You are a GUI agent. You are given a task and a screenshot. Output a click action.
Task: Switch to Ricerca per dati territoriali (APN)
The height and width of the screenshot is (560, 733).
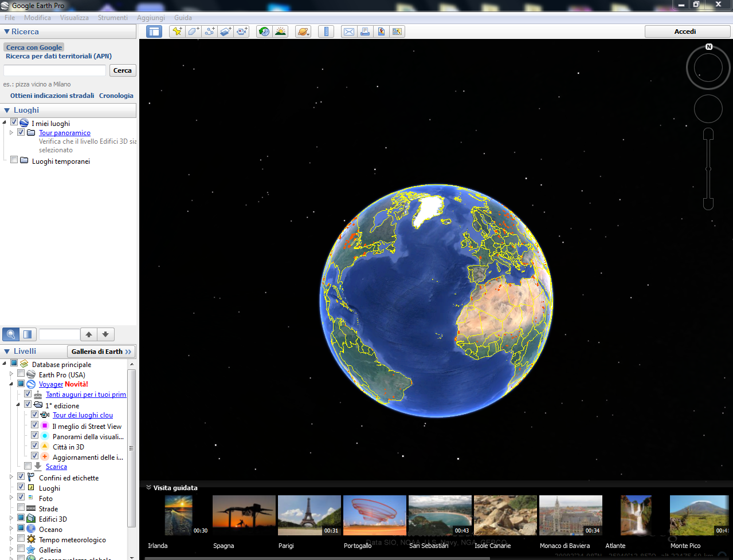58,56
